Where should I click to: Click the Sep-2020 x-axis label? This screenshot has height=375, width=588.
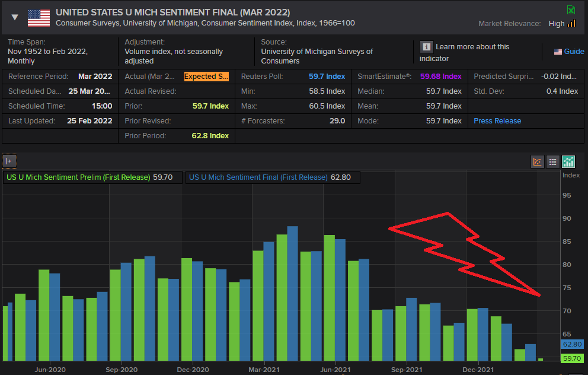click(122, 370)
